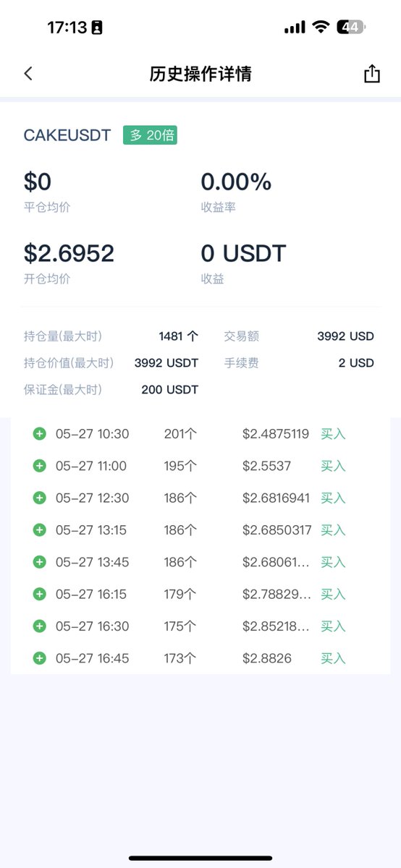Select the truncated price $2.78829…
The width and height of the screenshot is (401, 868).
coord(277,594)
